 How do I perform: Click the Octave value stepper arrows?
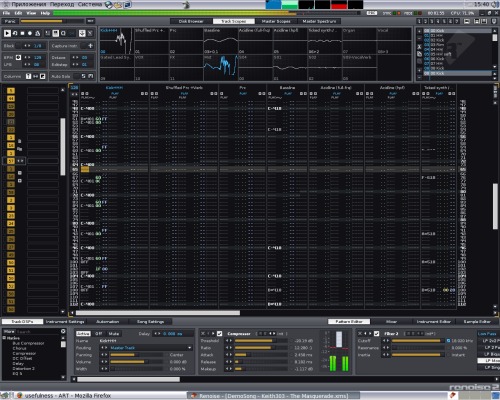point(75,57)
